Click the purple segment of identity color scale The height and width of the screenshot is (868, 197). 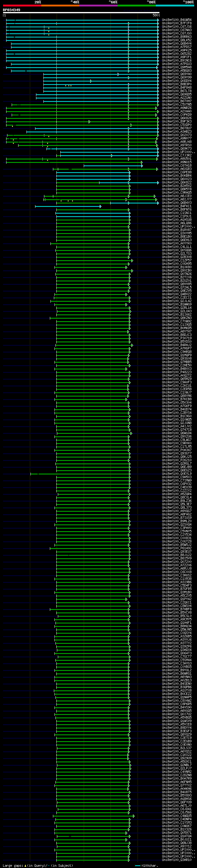pos(98,6)
